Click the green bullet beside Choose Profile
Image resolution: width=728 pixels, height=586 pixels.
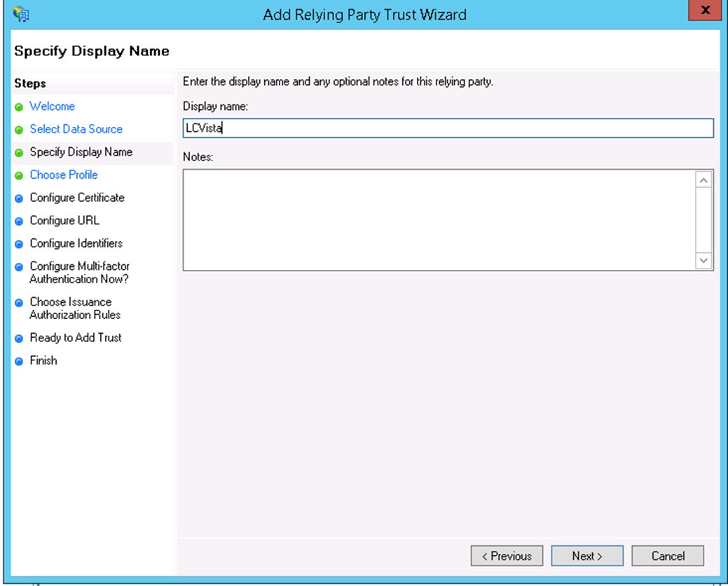[19, 176]
